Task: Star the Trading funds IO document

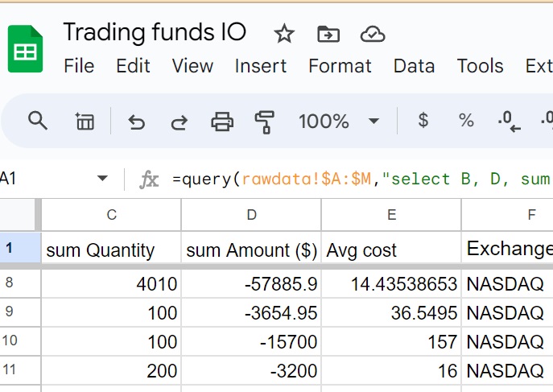Action: [284, 33]
